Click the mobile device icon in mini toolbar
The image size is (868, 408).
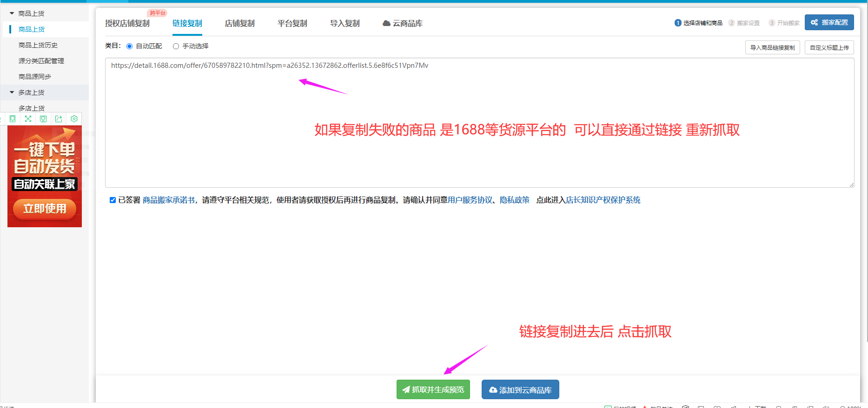coord(13,119)
